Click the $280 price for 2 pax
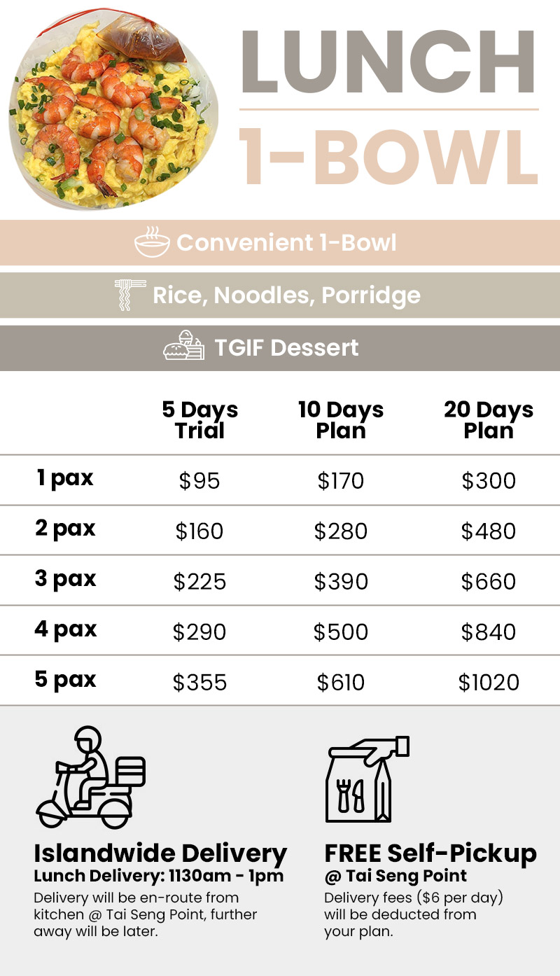 (x=341, y=531)
